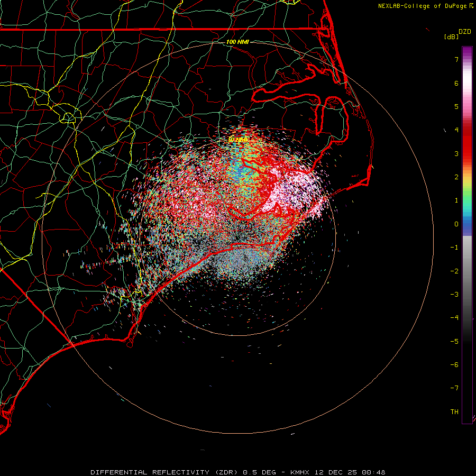The width and height of the screenshot is (476, 476).
Task: Click the TH label on the scale
Action: [454, 412]
